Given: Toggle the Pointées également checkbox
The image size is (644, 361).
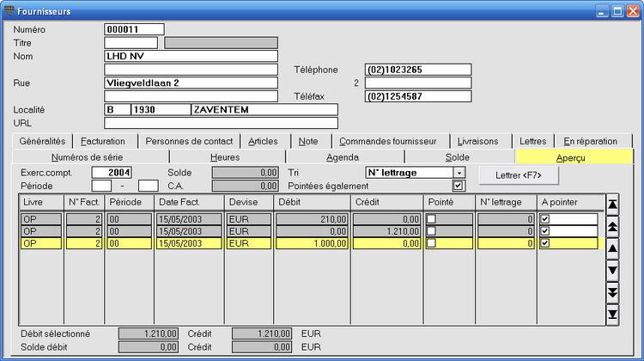Looking at the screenshot, I should [x=458, y=186].
